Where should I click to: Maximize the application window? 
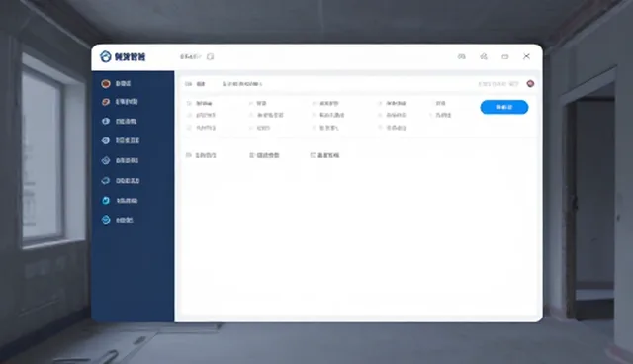click(x=505, y=57)
